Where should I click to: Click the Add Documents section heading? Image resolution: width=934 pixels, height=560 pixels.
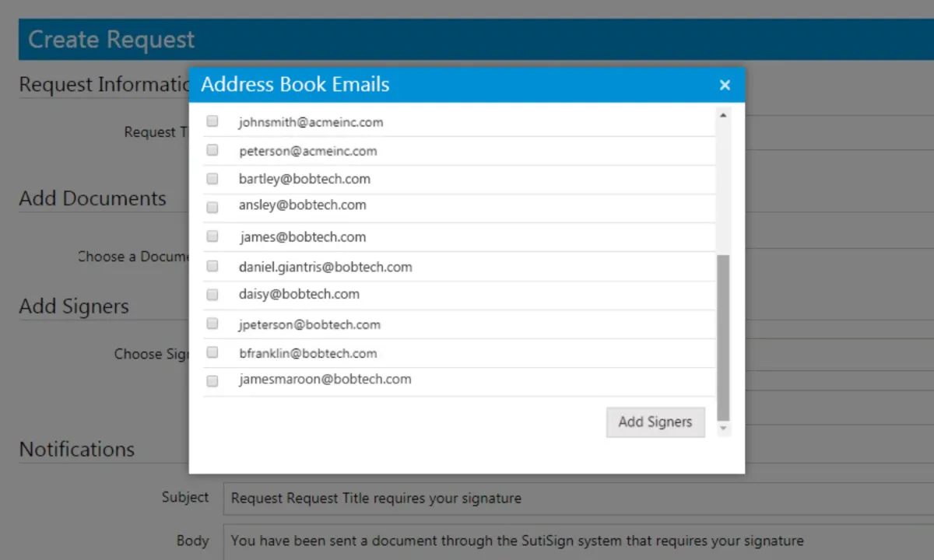coord(93,198)
